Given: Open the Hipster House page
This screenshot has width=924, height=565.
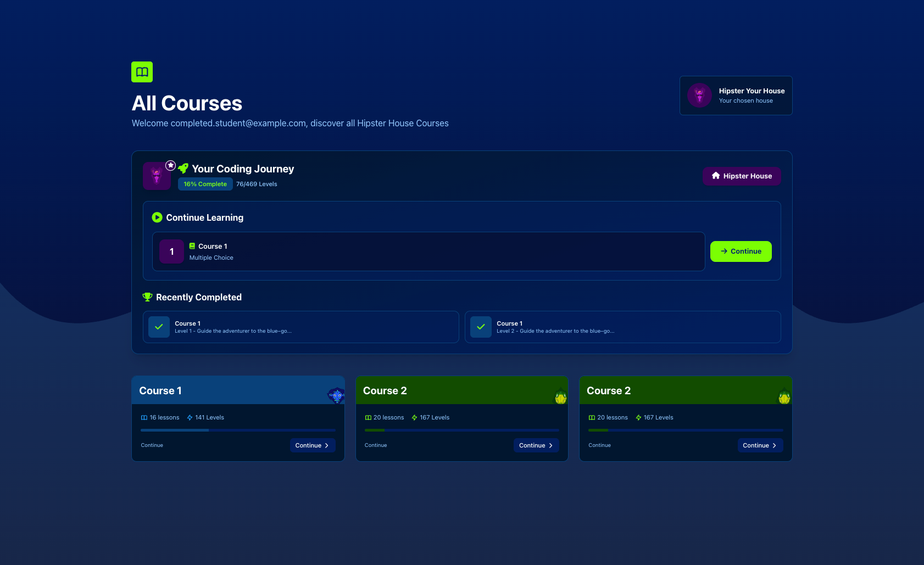Looking at the screenshot, I should coord(742,176).
